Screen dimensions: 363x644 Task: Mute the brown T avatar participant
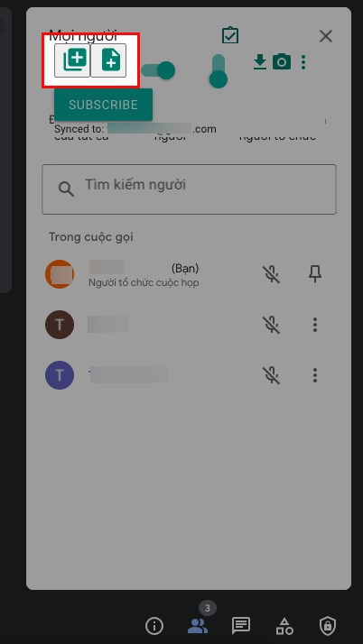[271, 325]
